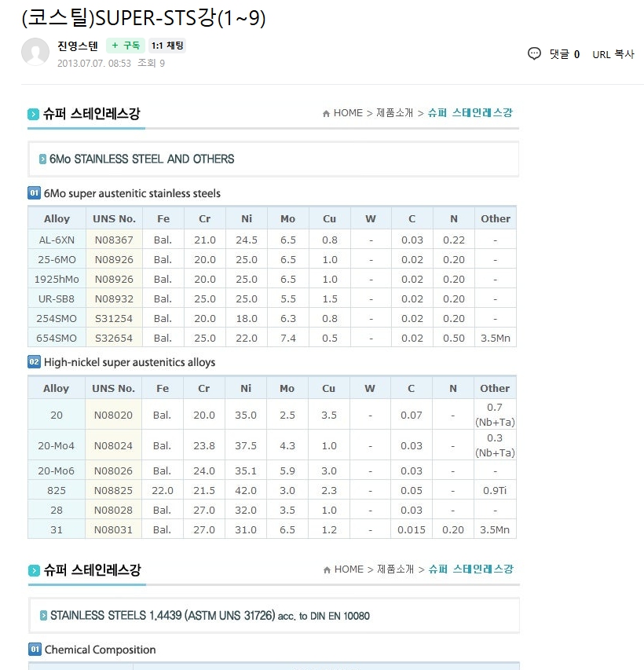Click the lower HOME house icon
This screenshot has width=644, height=670.
(x=327, y=569)
